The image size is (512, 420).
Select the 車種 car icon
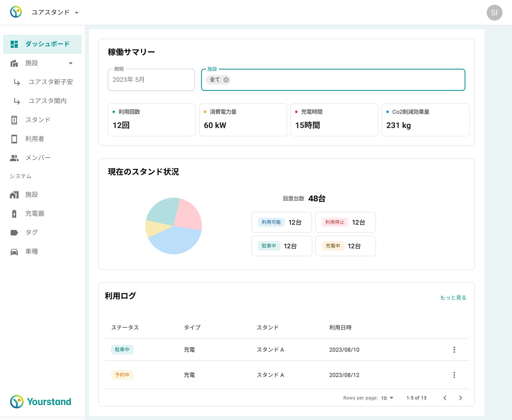tap(14, 252)
